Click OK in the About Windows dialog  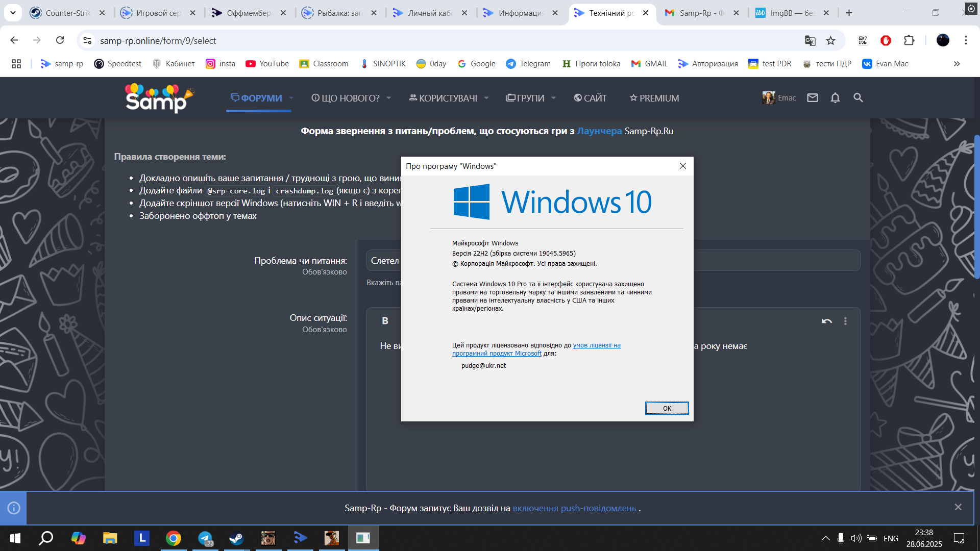point(667,408)
